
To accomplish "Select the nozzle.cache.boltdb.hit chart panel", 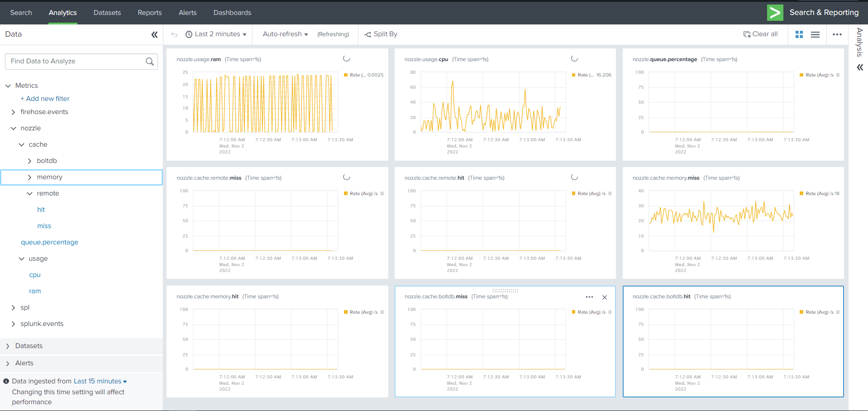I will click(x=733, y=341).
